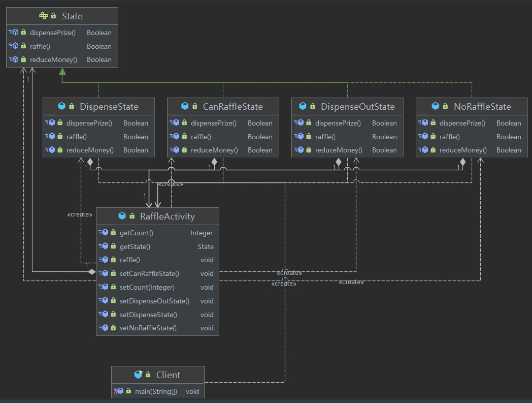Click getState() method name
The image size is (532, 403).
(135, 246)
